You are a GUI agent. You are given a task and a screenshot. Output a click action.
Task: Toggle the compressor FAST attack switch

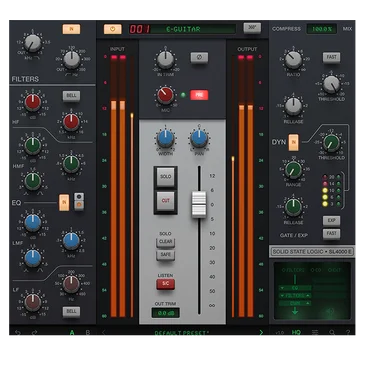point(331,57)
